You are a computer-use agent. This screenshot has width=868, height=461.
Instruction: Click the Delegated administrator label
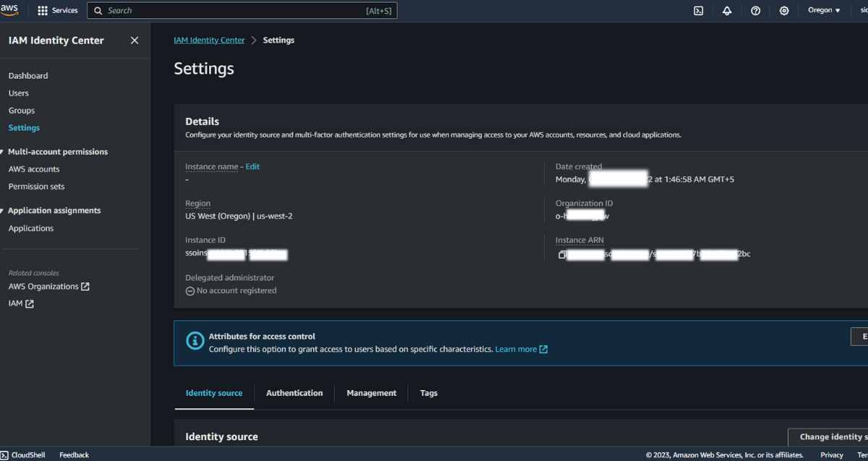(x=229, y=278)
